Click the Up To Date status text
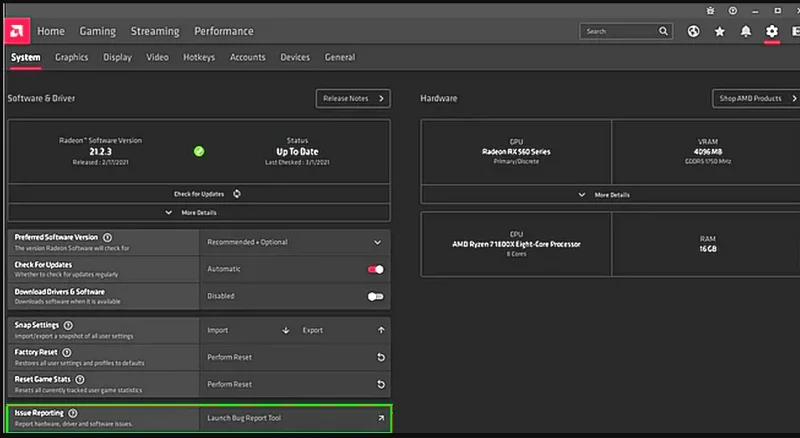The height and width of the screenshot is (438, 800). tap(297, 152)
